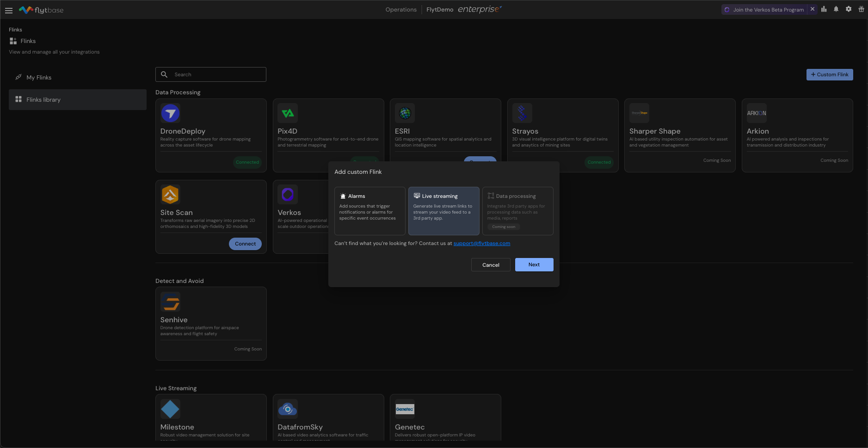Viewport: 868px width, 448px height.
Task: Click the Senhive logo icon
Action: (x=170, y=302)
